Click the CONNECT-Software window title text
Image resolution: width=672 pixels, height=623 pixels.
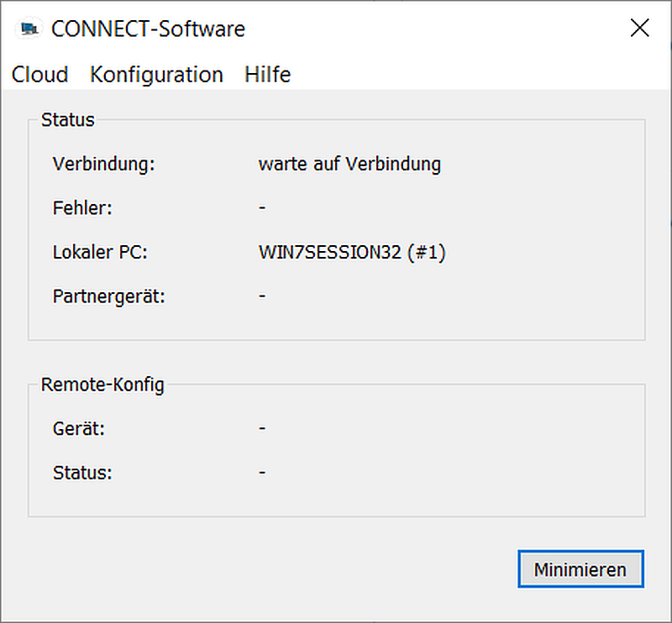click(x=148, y=29)
